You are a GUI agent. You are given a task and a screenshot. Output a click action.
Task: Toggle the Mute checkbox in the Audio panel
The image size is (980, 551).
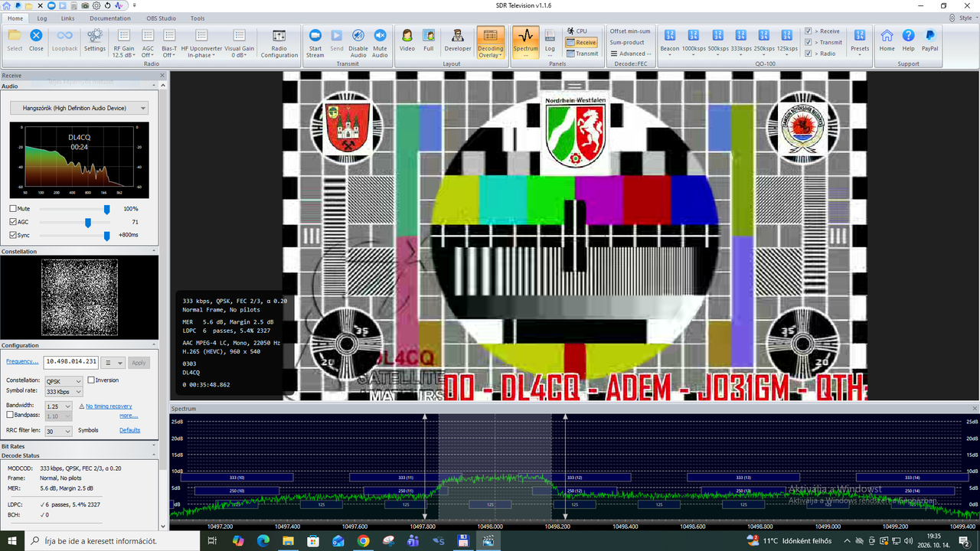tap(13, 209)
